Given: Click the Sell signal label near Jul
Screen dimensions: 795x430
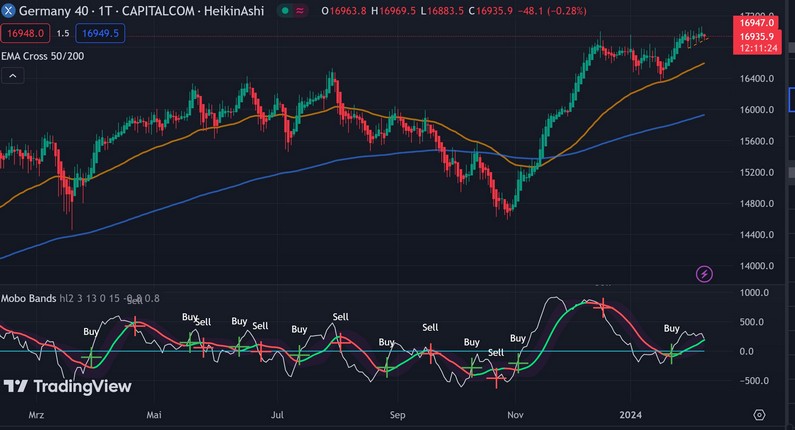Looking at the screenshot, I should pos(260,326).
